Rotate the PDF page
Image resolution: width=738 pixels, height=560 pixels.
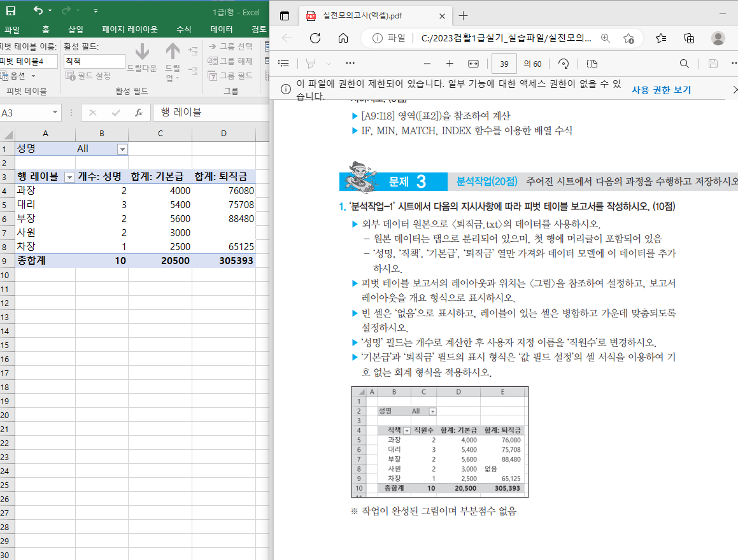pyautogui.click(x=563, y=64)
